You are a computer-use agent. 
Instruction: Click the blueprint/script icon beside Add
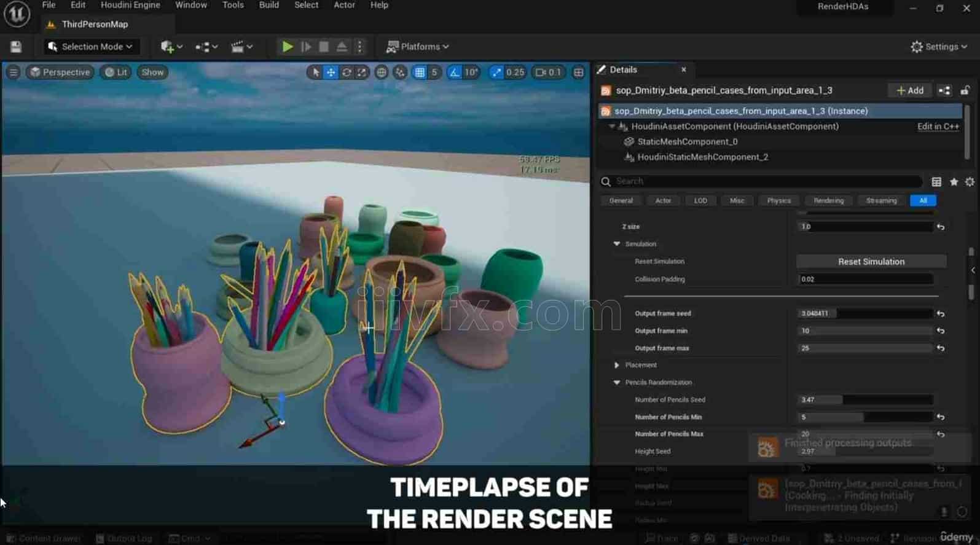point(944,90)
